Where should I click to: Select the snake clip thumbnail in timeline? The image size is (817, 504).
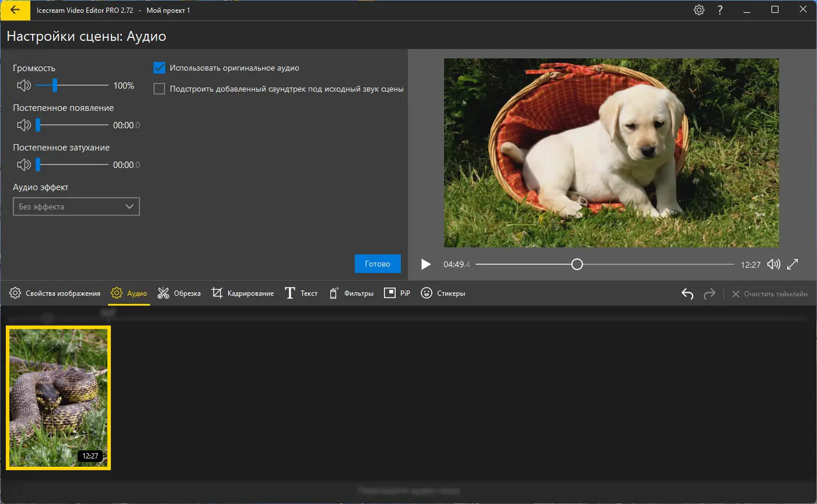[58, 398]
